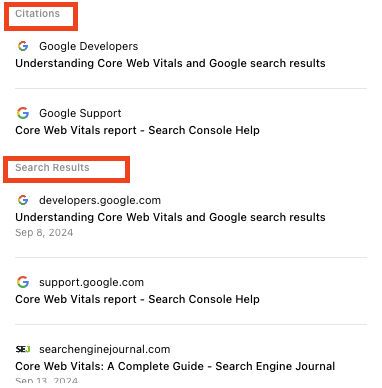This screenshot has height=388, width=382.
Task: Click the Google icon beside Google Support
Action: click(x=23, y=113)
